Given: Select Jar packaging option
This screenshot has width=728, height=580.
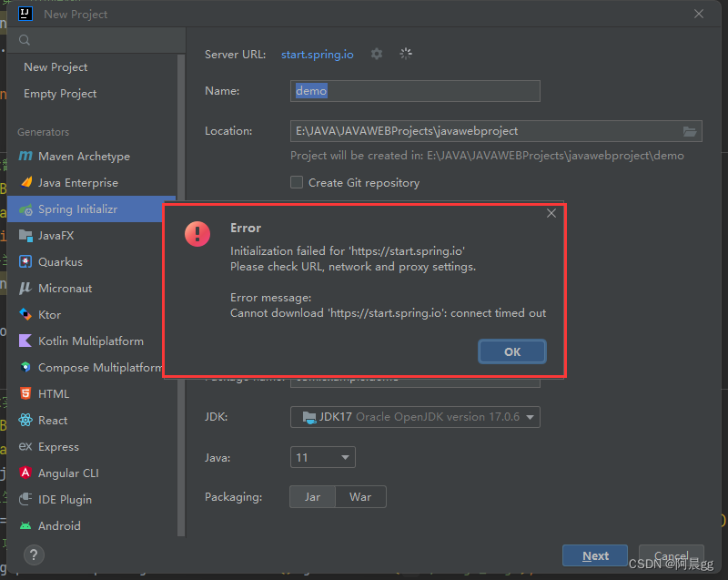Looking at the screenshot, I should [312, 496].
